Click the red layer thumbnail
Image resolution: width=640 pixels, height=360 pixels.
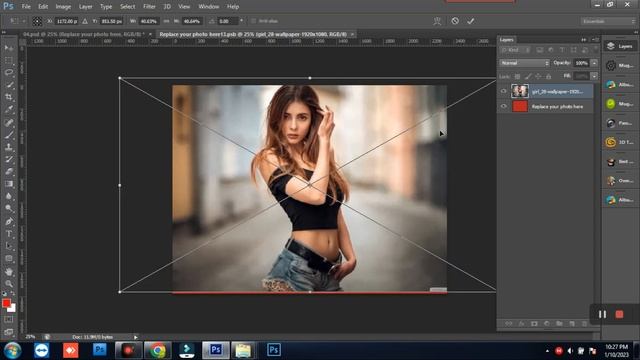[520, 106]
